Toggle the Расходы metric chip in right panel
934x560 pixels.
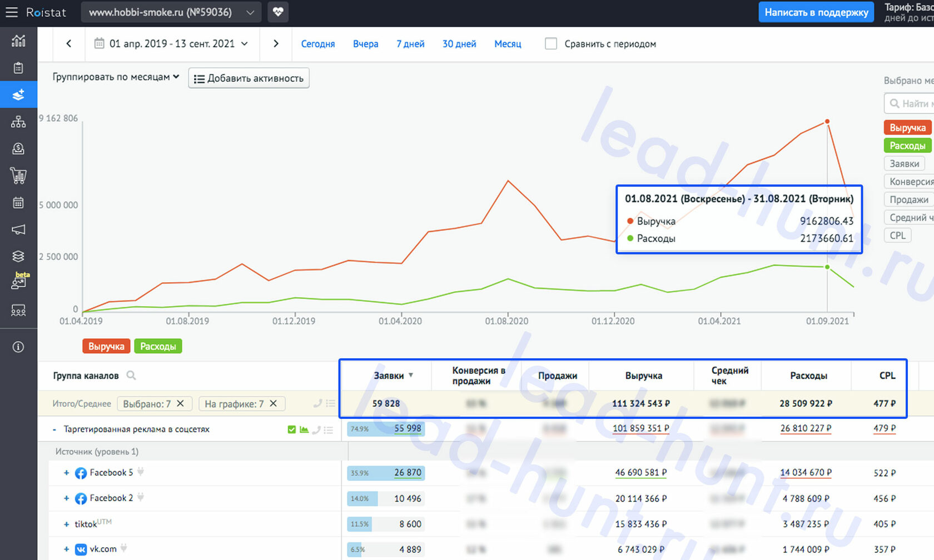click(907, 146)
